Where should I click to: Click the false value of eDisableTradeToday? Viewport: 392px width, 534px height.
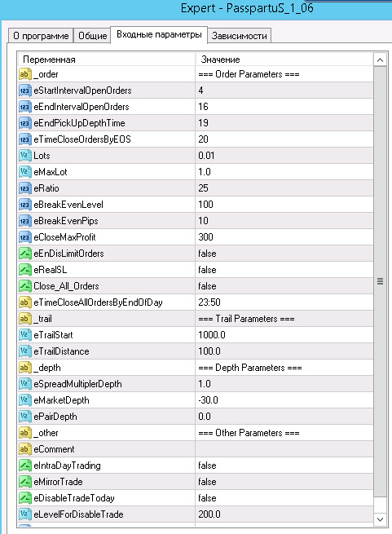pos(207,498)
